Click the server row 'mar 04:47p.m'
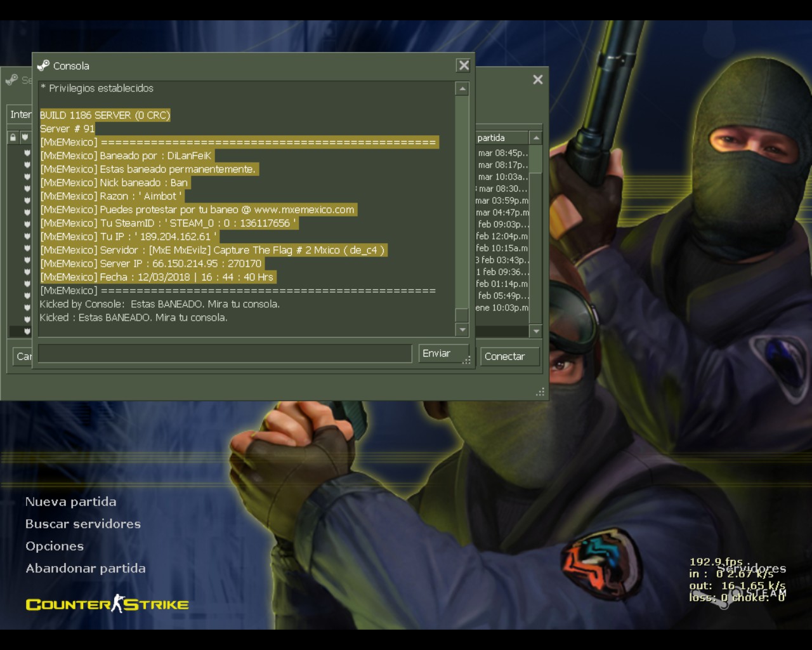The height and width of the screenshot is (650, 812). click(502, 213)
